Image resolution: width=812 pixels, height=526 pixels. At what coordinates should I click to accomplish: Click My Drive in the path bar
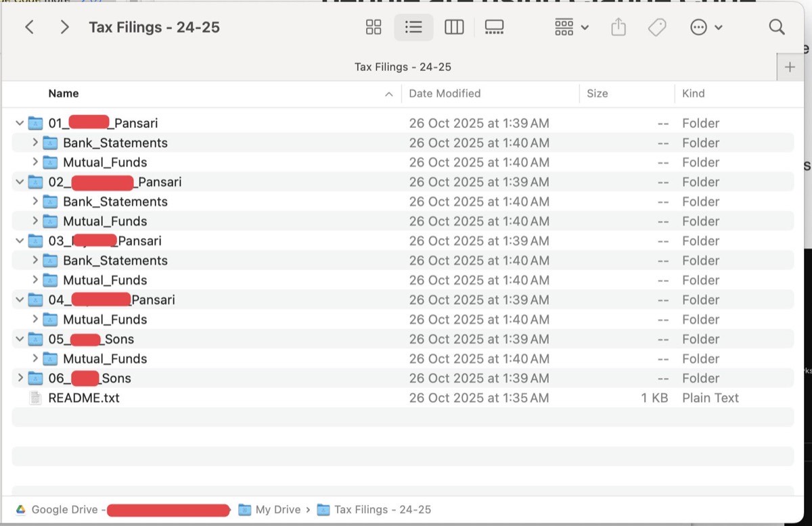pos(277,510)
